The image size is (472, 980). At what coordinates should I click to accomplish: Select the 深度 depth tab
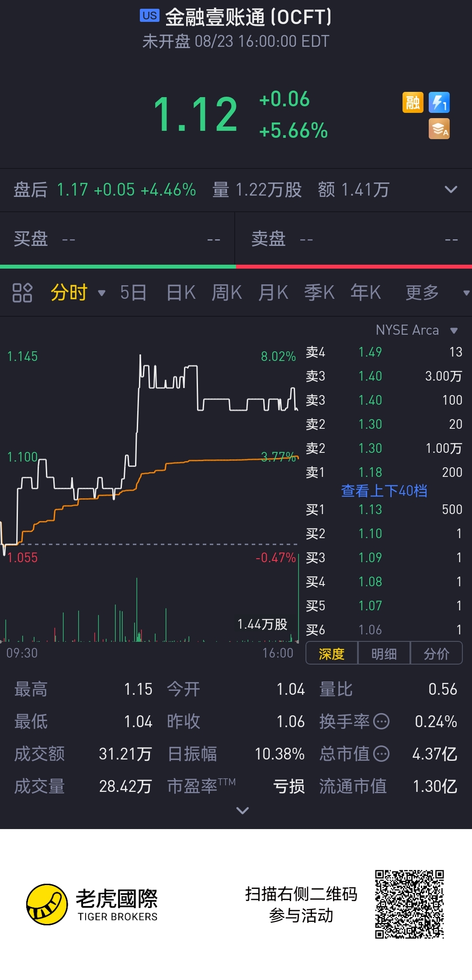[x=332, y=653]
